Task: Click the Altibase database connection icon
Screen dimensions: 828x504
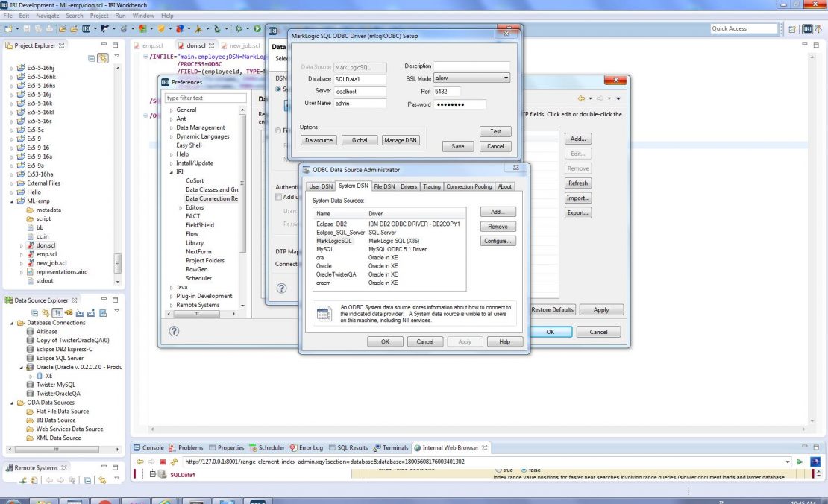Action: pos(30,332)
